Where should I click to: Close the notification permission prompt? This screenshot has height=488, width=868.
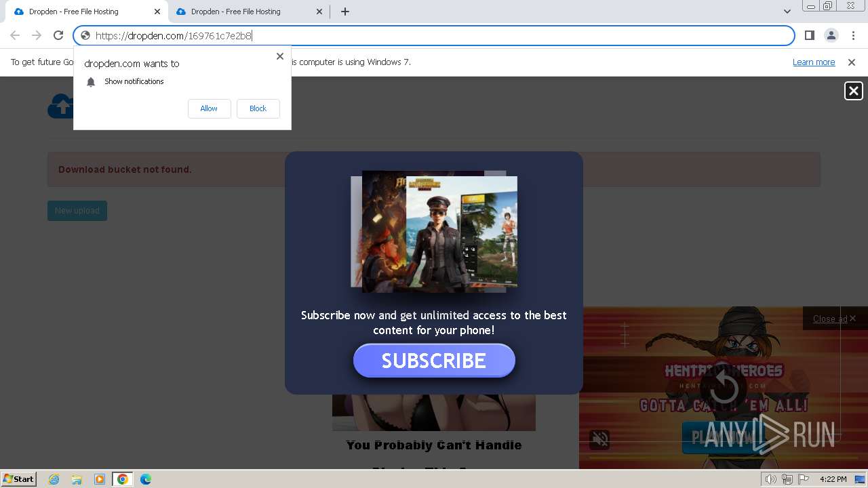pos(280,56)
